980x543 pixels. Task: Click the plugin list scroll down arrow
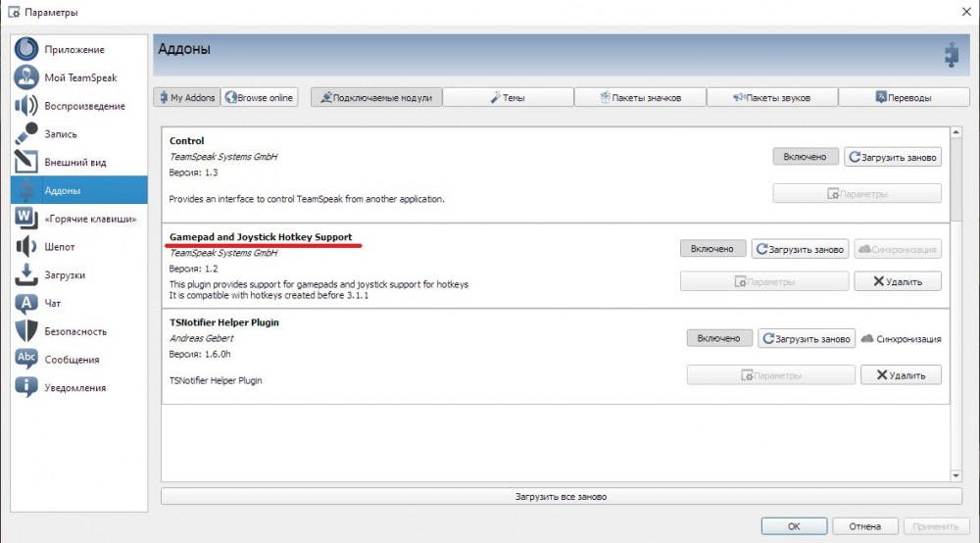(x=955, y=475)
